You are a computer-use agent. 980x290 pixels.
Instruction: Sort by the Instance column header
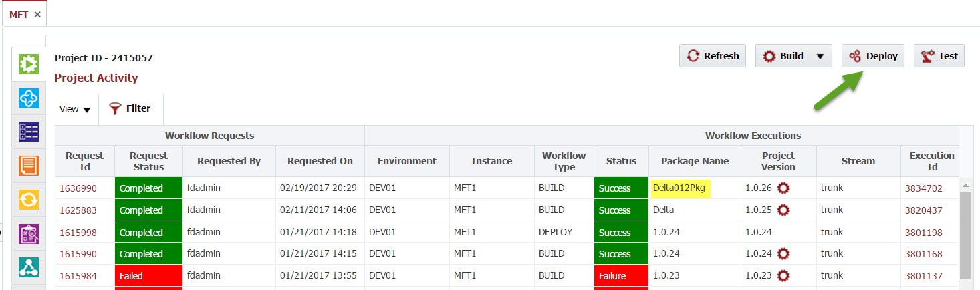pyautogui.click(x=492, y=161)
